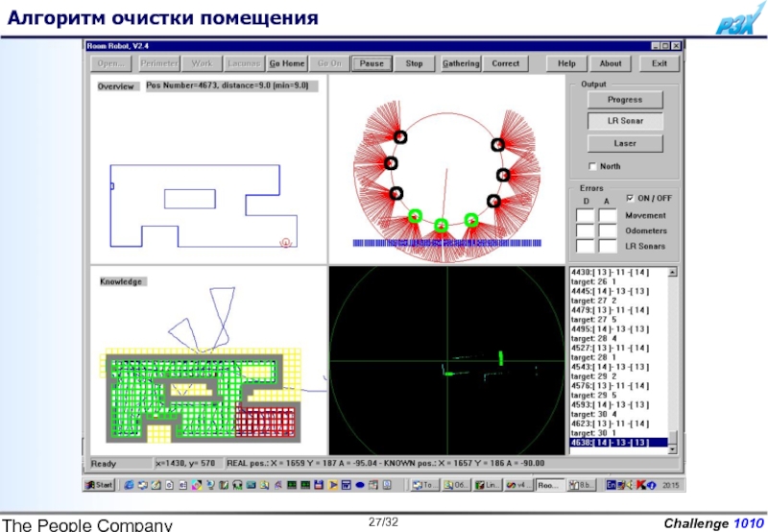Click the Correct button
This screenshot has width=768, height=532.
click(x=506, y=63)
